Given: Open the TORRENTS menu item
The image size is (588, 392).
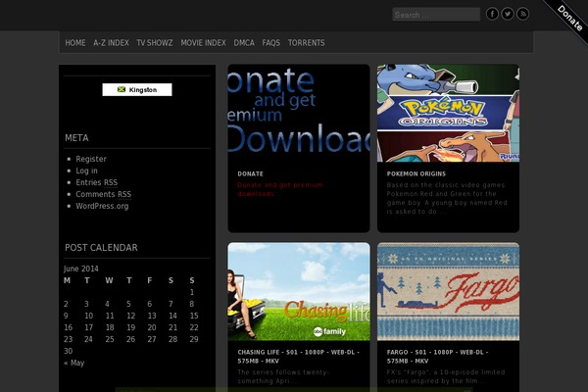Looking at the screenshot, I should tap(307, 43).
